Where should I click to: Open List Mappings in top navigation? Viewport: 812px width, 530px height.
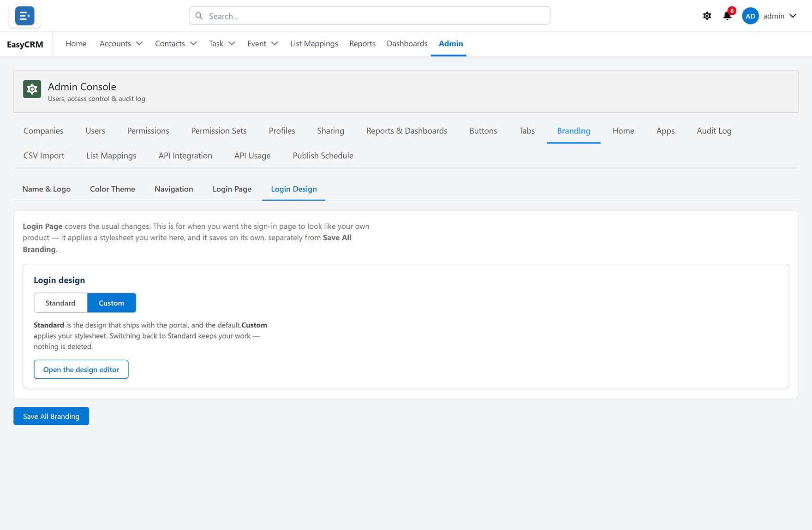coord(314,43)
